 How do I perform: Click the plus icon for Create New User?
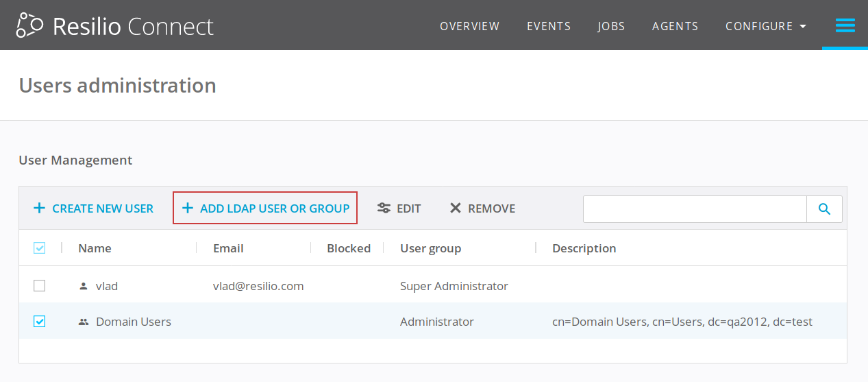[x=40, y=208]
